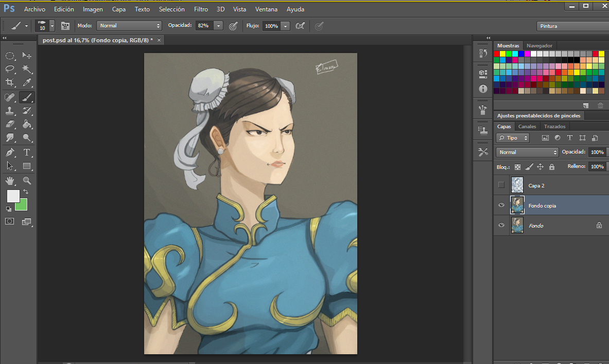Select the Crop tool
609x364 pixels.
tap(10, 82)
